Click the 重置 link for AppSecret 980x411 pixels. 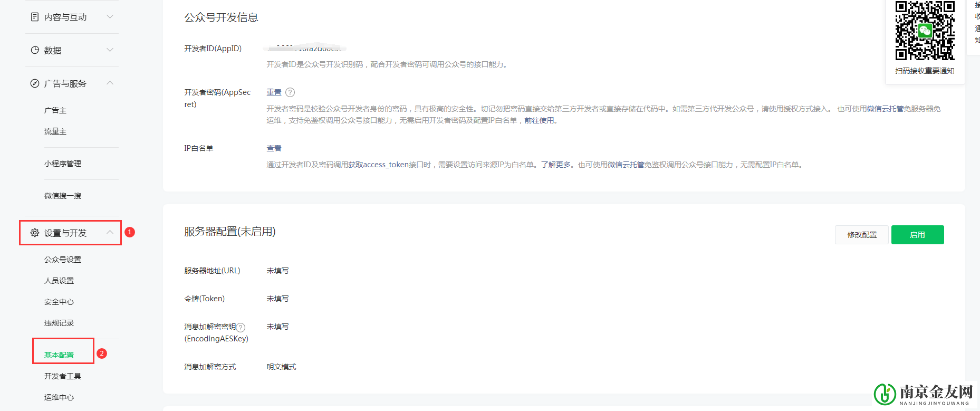[x=274, y=92]
